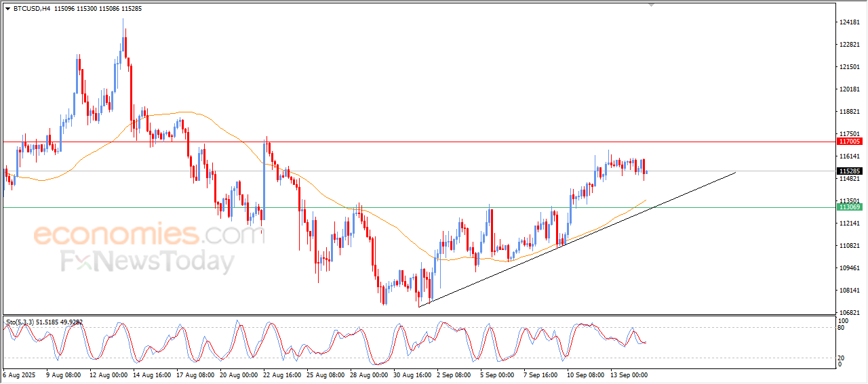
Task: Click price scale value 122821
Action: click(850, 45)
